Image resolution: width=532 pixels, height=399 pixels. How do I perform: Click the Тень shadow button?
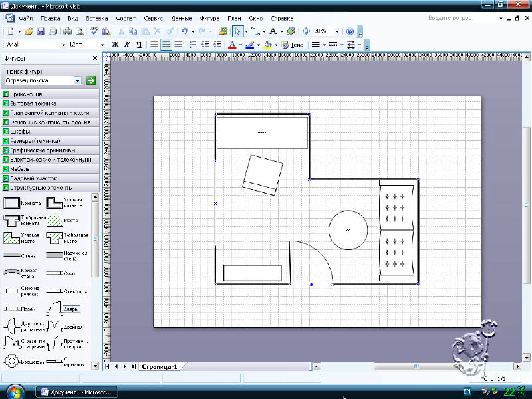point(293,45)
